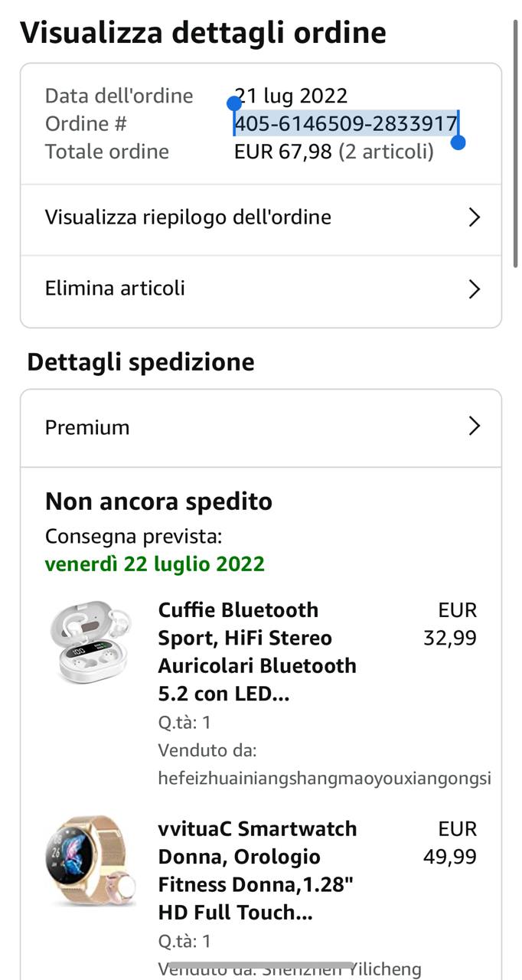Open vvituaC Smartwatch Donna product title

256,871
